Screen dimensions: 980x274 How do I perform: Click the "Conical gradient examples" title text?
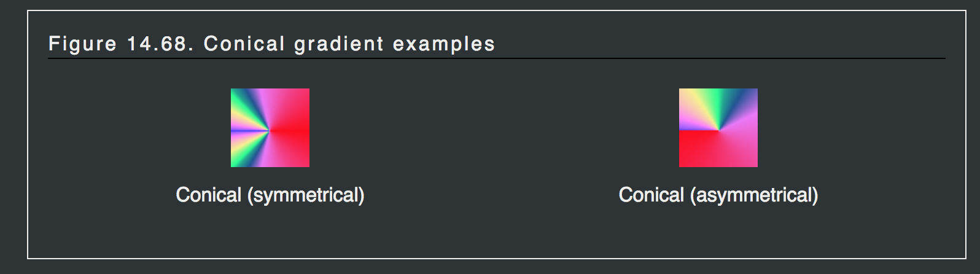349,44
